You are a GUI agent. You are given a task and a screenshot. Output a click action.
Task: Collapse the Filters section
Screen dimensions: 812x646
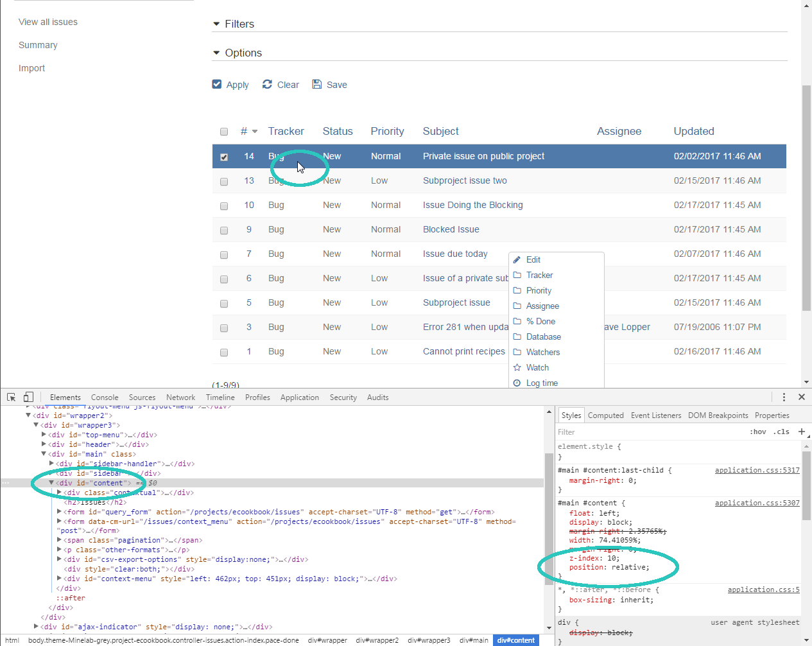pyautogui.click(x=216, y=24)
